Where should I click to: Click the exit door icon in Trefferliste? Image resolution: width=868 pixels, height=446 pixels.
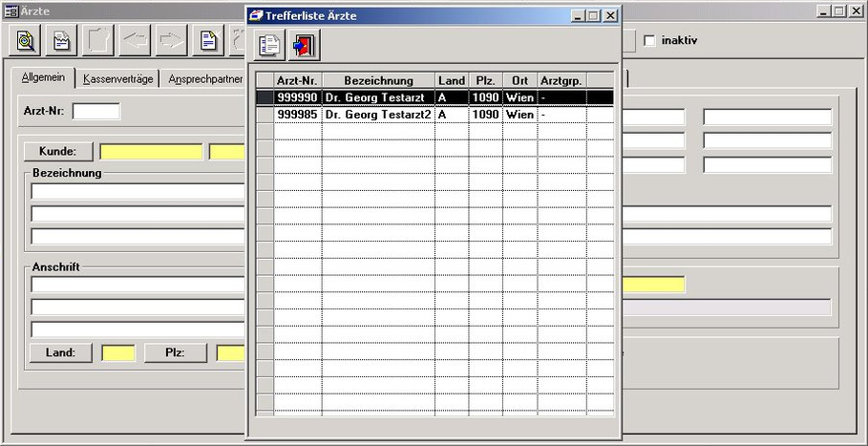305,45
